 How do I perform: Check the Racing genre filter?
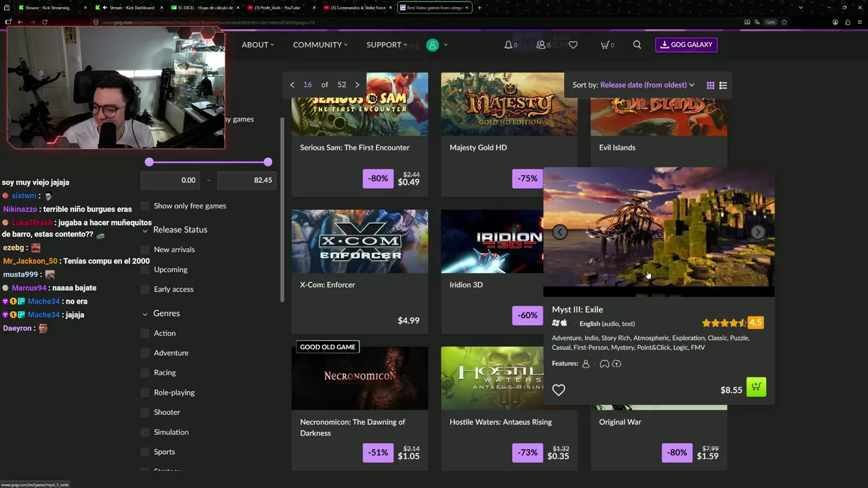[145, 373]
